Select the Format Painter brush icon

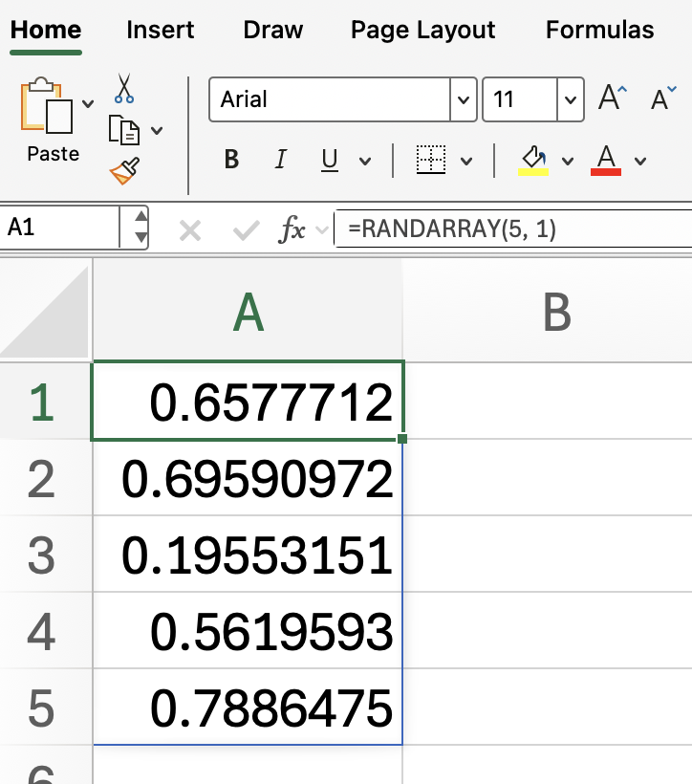[x=124, y=171]
